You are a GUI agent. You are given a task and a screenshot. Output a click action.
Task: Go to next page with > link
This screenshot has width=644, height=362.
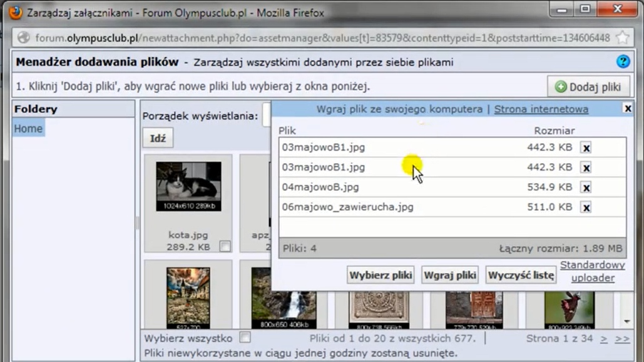pos(604,338)
